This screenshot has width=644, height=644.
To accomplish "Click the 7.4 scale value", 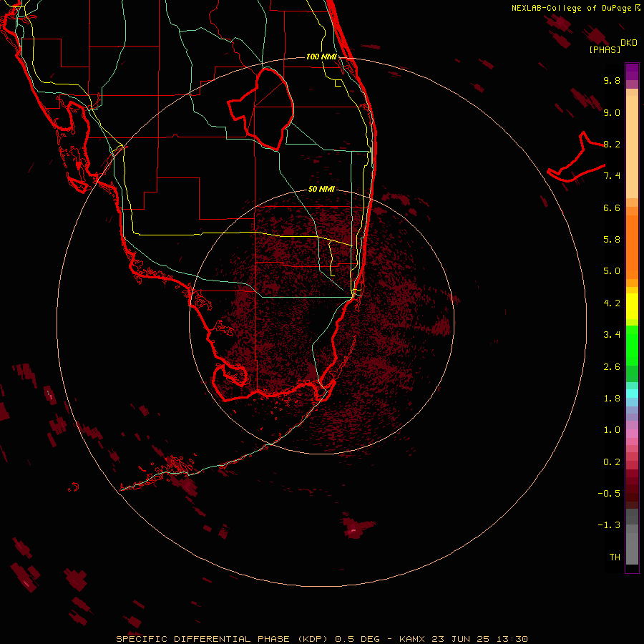I will point(612,176).
